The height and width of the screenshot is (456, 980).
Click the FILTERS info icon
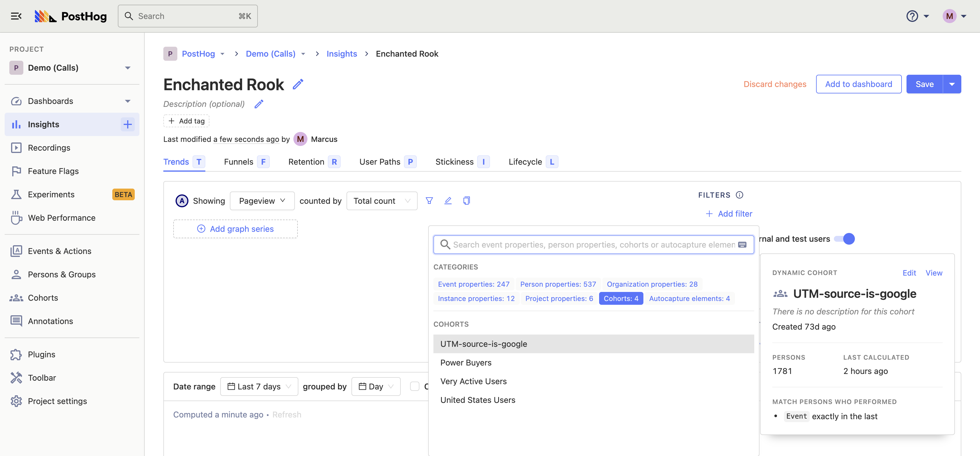point(739,194)
